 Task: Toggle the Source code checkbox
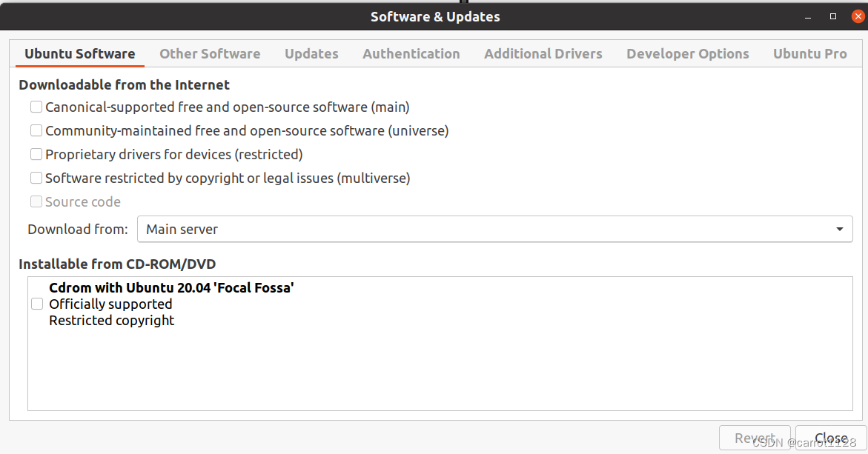36,202
